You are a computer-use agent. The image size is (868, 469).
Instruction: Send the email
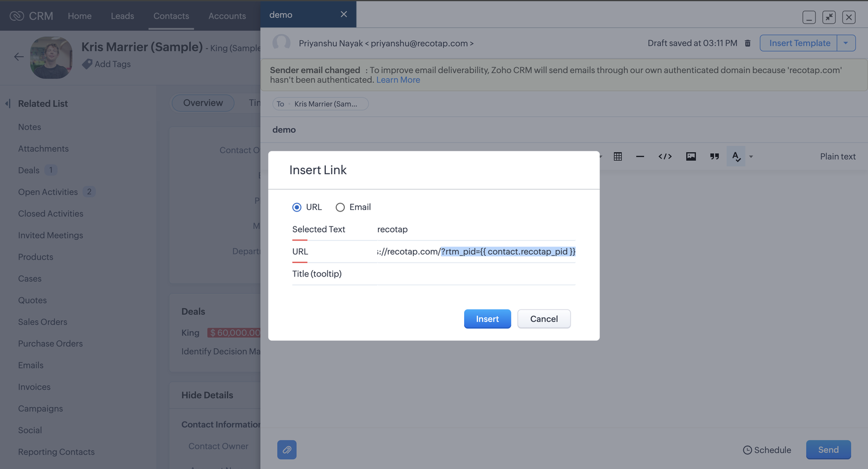[x=828, y=450]
